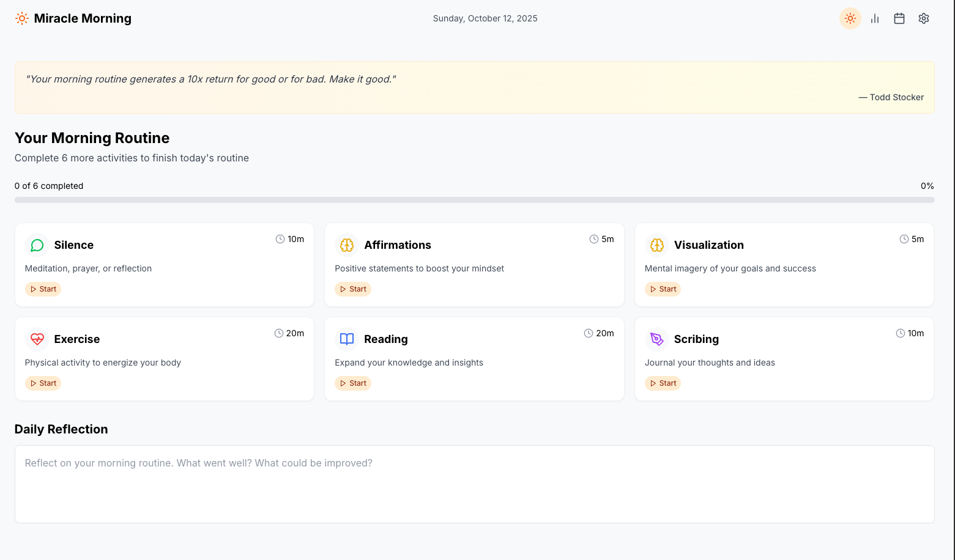955x560 pixels.
Task: Click the Miracle Morning app title
Action: coord(83,18)
